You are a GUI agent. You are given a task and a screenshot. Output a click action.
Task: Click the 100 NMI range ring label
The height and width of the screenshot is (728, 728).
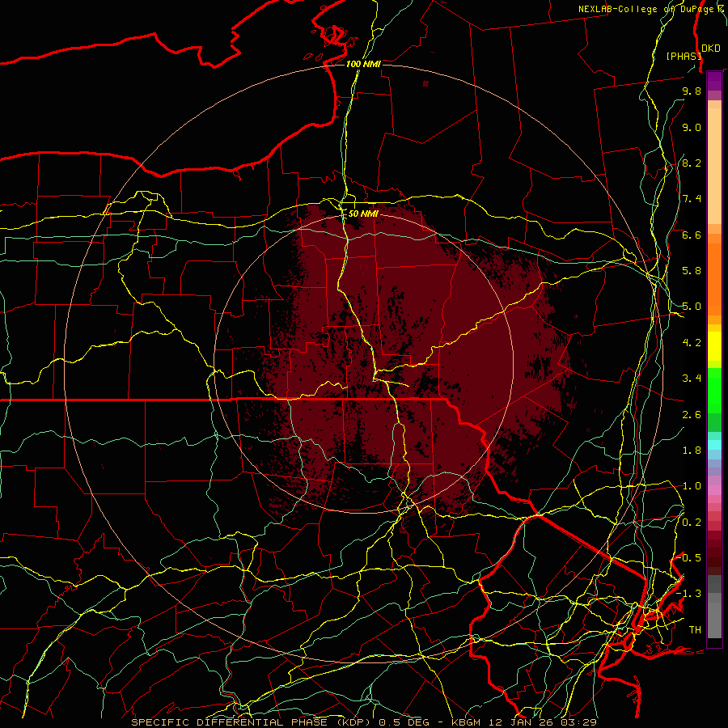tap(363, 64)
